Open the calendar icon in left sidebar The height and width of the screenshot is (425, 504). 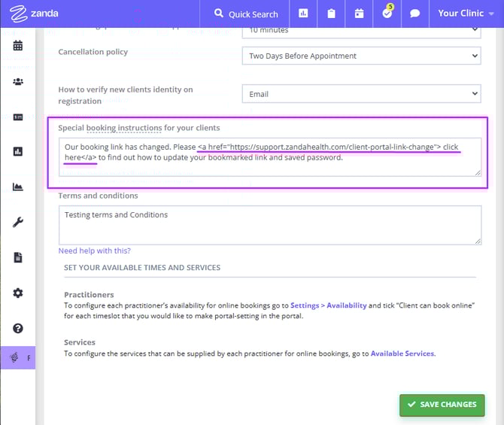coord(17,46)
